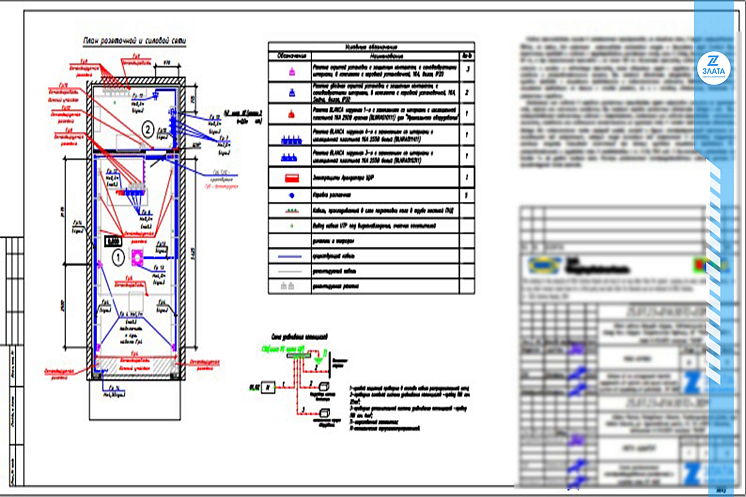
Task: Click the red socket legend symbol
Action: [x=290, y=116]
